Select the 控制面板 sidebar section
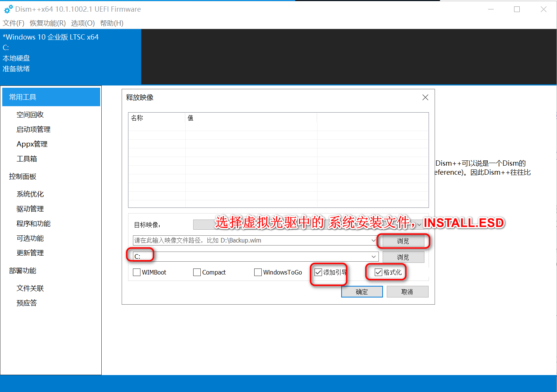 [x=23, y=177]
